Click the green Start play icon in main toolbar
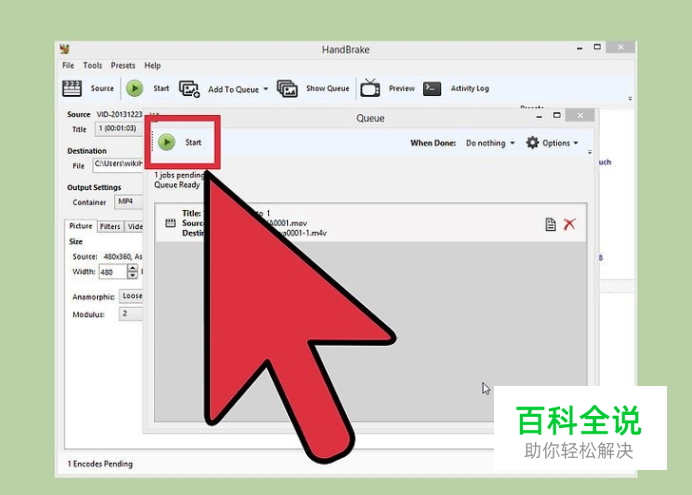 click(x=135, y=88)
